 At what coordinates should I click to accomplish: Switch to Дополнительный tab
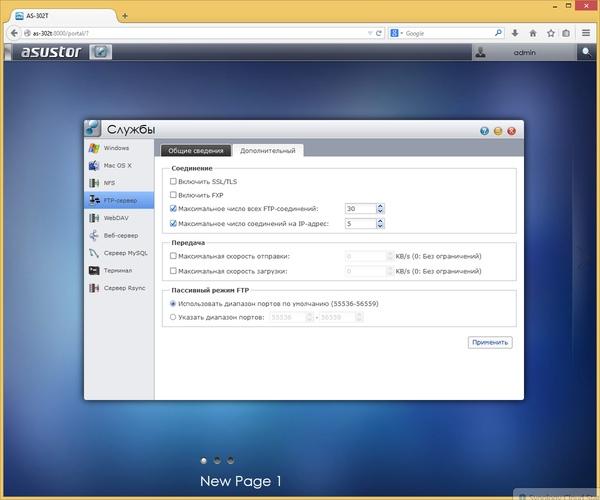(268, 151)
